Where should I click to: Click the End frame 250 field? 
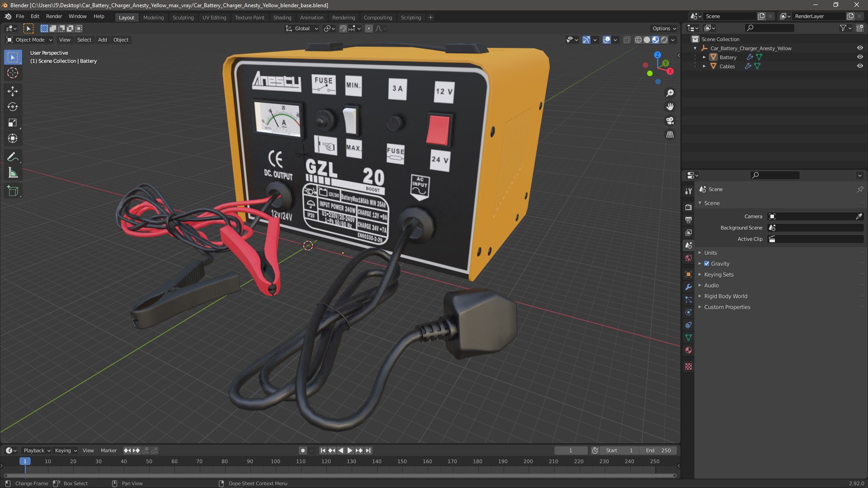(658, 450)
